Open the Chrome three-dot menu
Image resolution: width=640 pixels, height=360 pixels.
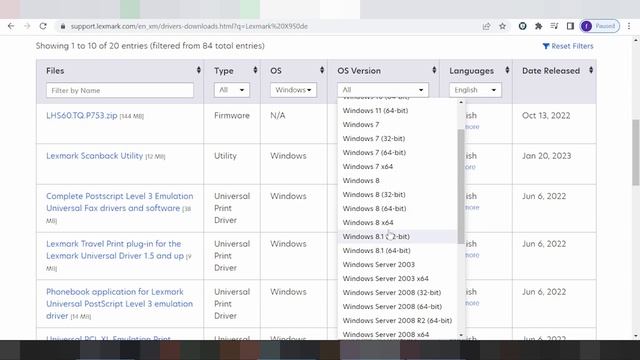629,26
